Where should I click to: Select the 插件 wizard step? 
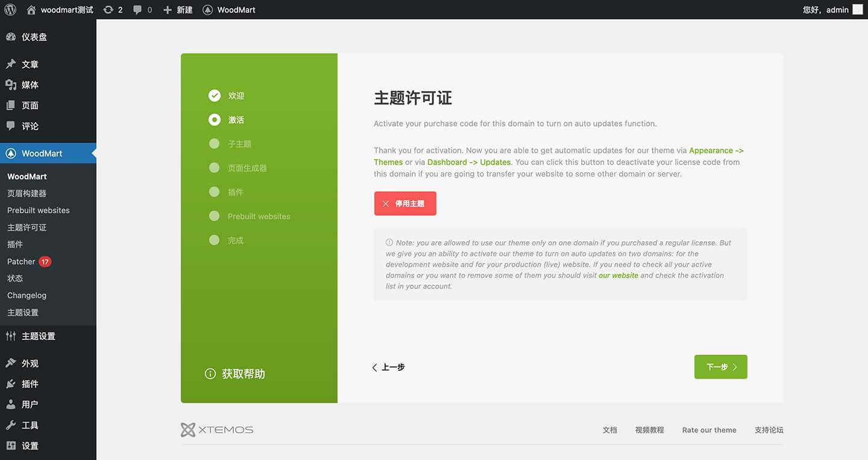(226, 192)
